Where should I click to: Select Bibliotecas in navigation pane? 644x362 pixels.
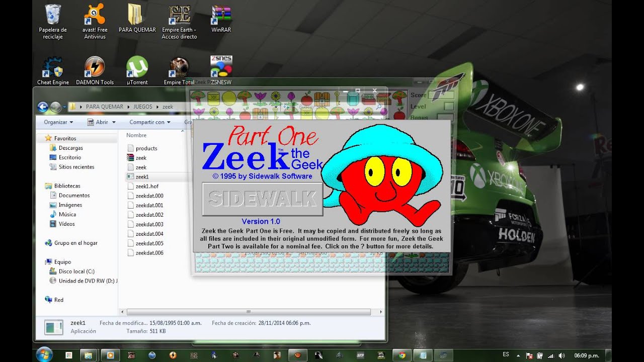tap(67, 186)
